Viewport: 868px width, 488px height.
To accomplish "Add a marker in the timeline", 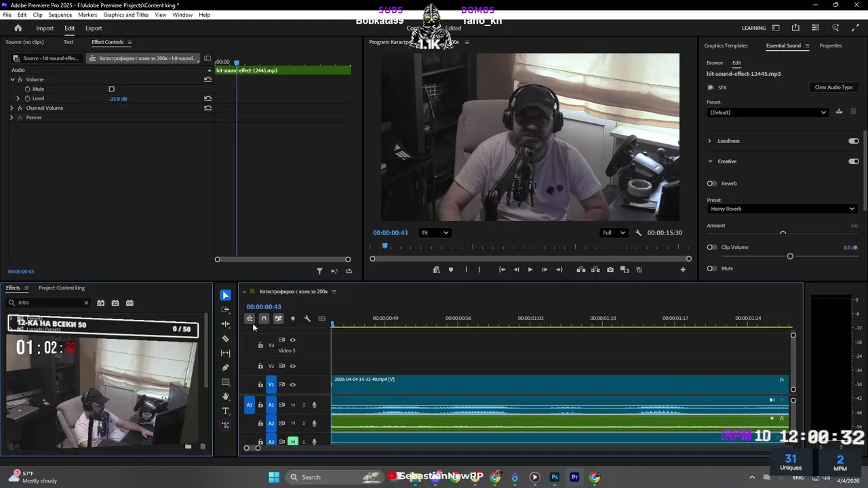I will tap(293, 319).
